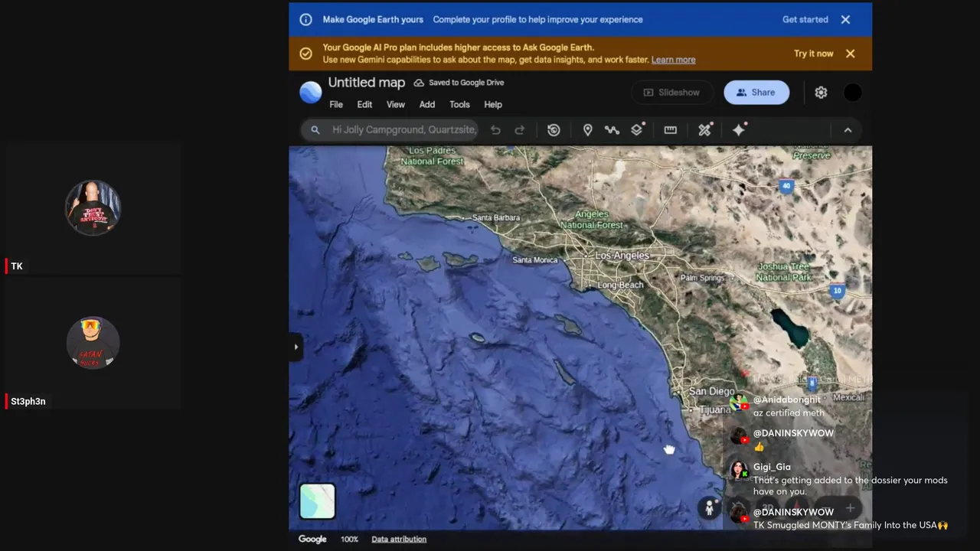
Task: Click the San Diego map label
Action: (x=711, y=392)
